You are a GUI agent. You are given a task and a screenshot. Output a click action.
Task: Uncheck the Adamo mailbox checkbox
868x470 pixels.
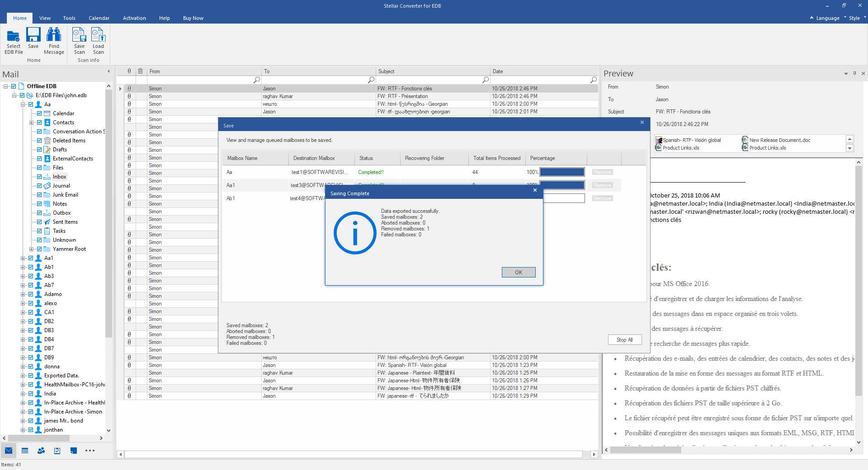pos(31,294)
